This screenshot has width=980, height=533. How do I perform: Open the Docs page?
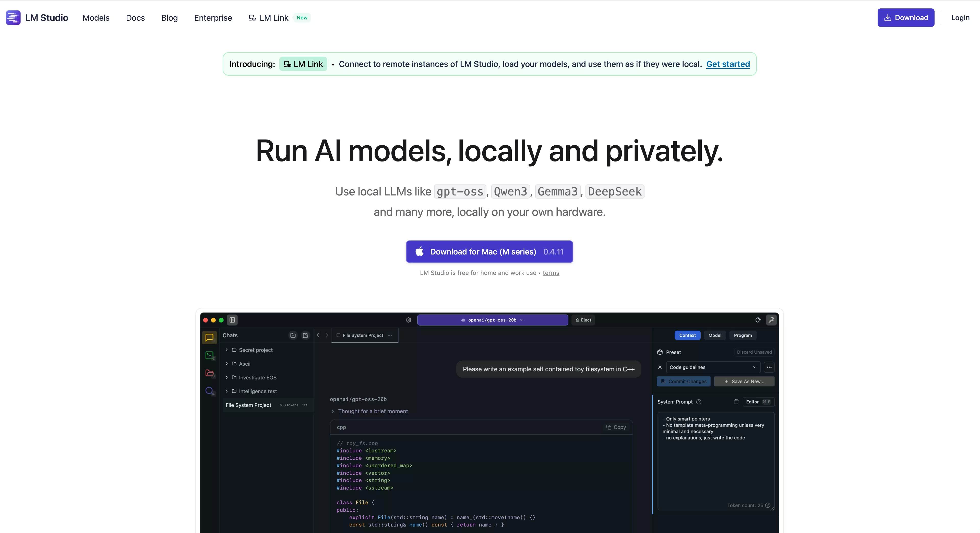tap(135, 18)
